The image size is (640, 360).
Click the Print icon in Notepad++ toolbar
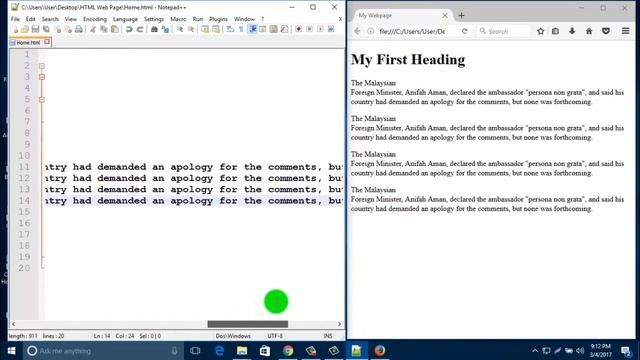[x=79, y=29]
